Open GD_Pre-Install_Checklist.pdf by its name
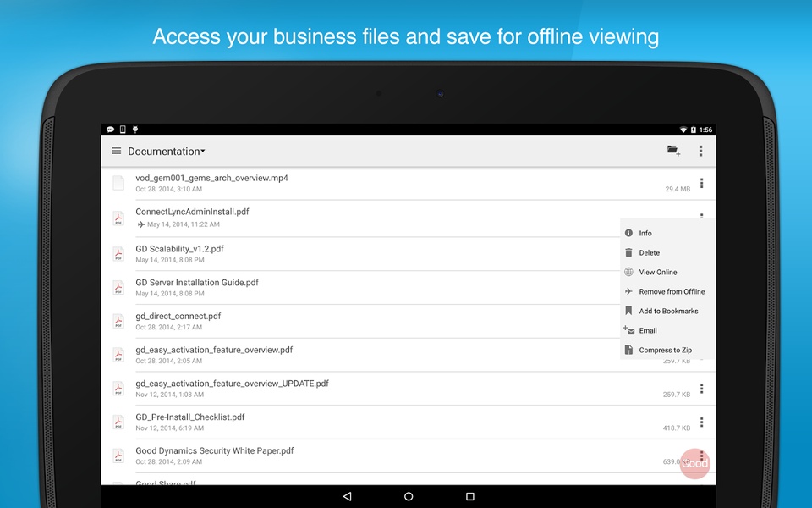This screenshot has height=508, width=812. pyautogui.click(x=190, y=417)
